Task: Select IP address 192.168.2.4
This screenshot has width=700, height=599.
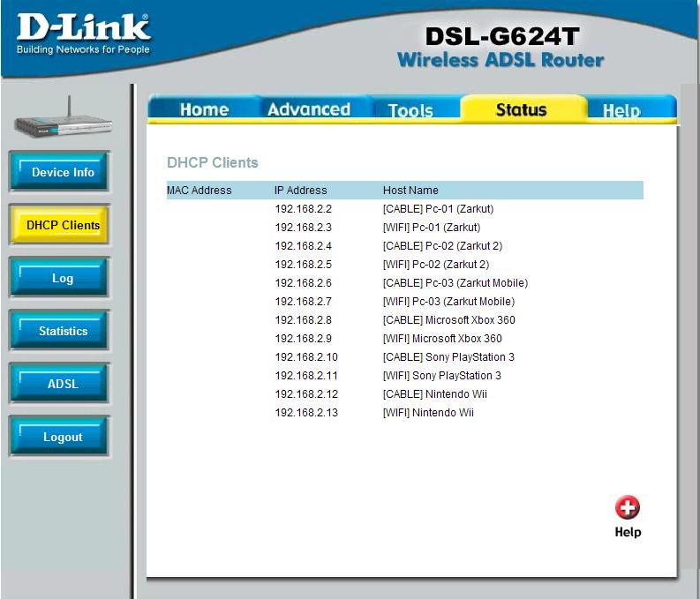Action: click(303, 246)
